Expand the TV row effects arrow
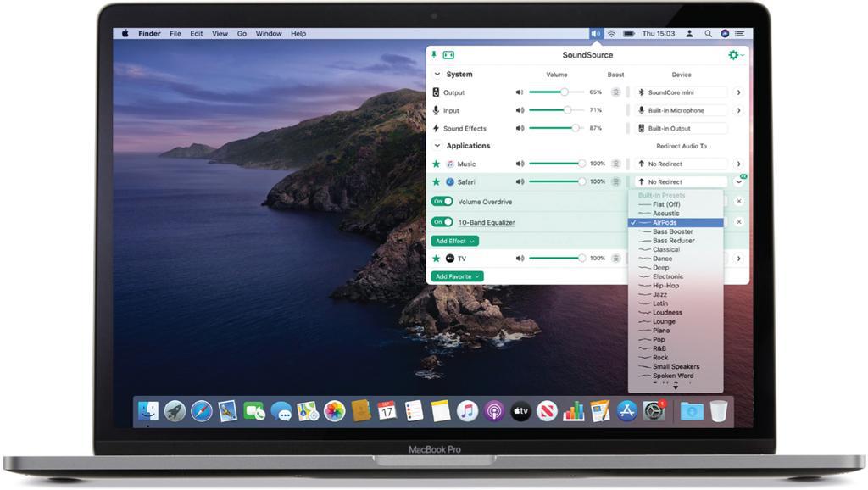868x490 pixels. [x=739, y=259]
